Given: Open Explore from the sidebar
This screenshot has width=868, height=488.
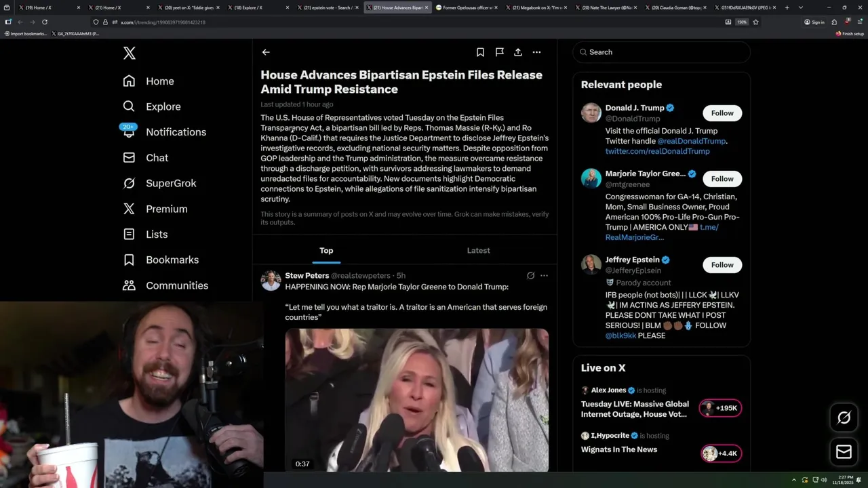Looking at the screenshot, I should tap(152, 106).
